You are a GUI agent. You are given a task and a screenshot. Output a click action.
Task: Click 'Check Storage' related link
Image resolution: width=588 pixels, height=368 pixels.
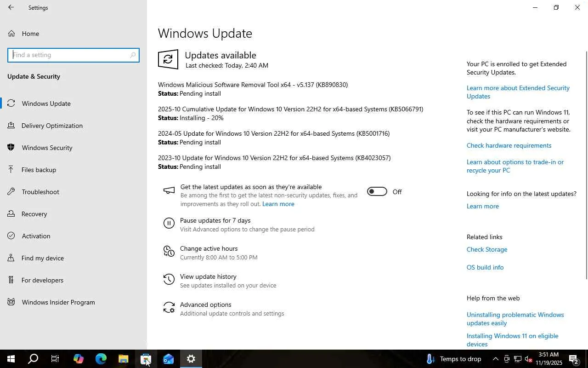487,249
